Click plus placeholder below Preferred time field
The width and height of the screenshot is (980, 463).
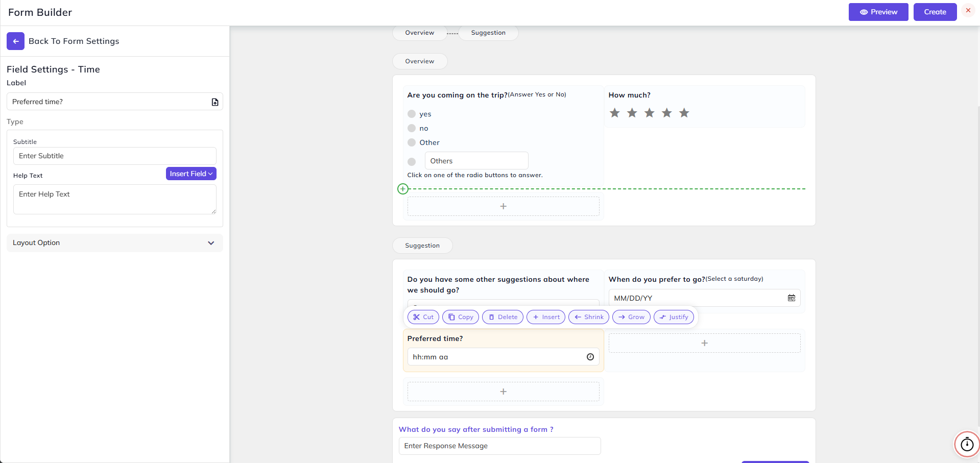click(x=504, y=392)
